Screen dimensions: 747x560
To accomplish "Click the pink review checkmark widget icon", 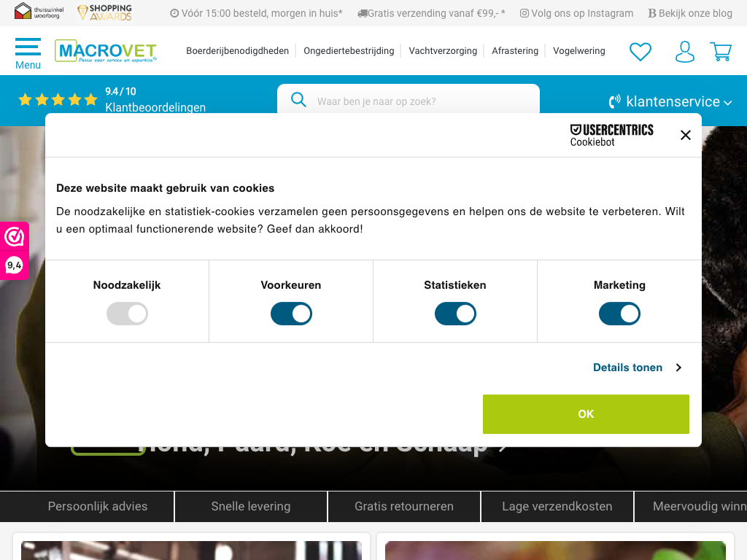I will [15, 237].
